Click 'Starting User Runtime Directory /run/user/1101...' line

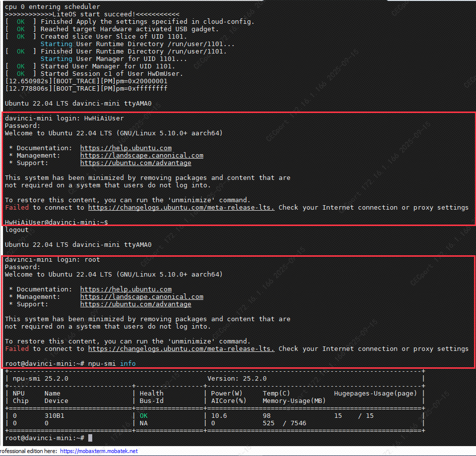point(137,44)
